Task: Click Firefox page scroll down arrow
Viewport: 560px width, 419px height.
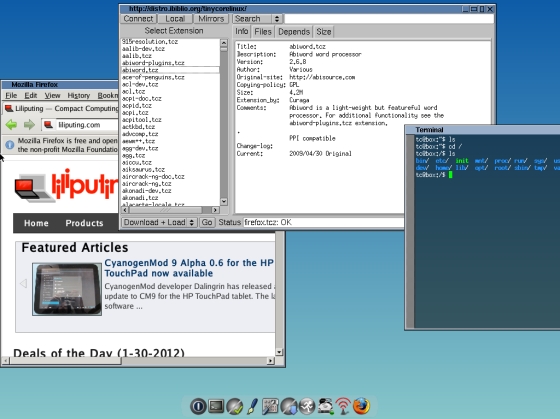Action: pos(279,352)
